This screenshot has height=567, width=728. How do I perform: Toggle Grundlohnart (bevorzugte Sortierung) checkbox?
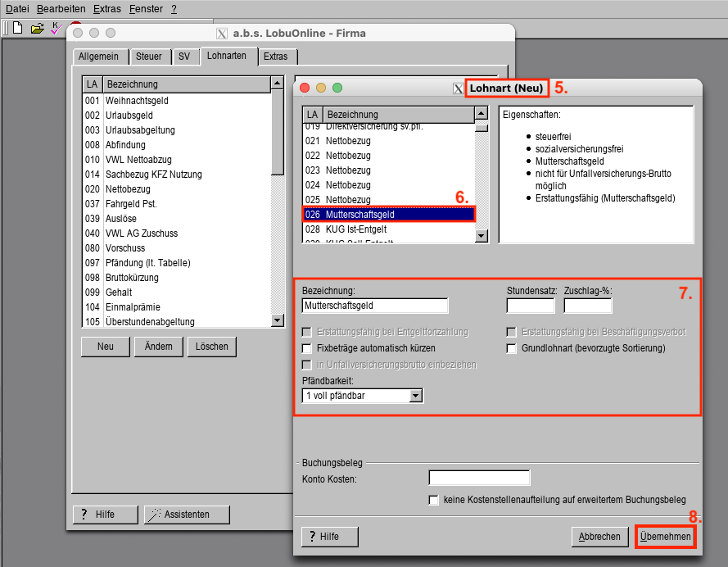512,348
